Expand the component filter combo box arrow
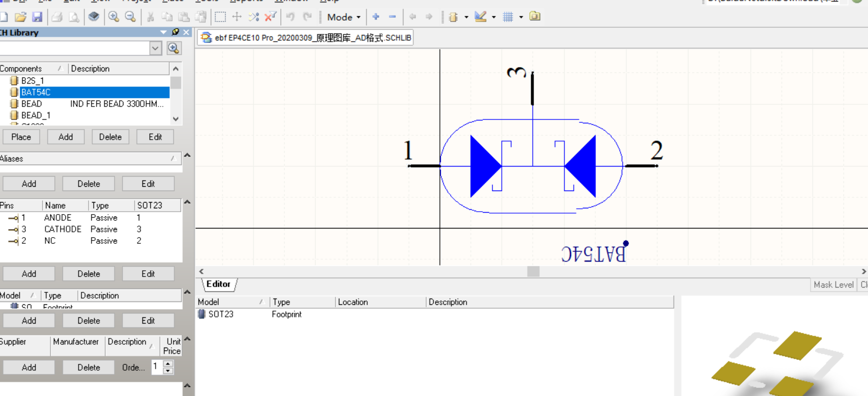868x396 pixels. pyautogui.click(x=155, y=48)
